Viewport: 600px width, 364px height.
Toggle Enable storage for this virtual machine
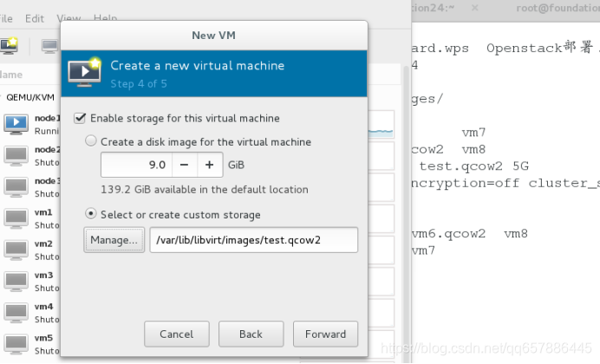80,118
